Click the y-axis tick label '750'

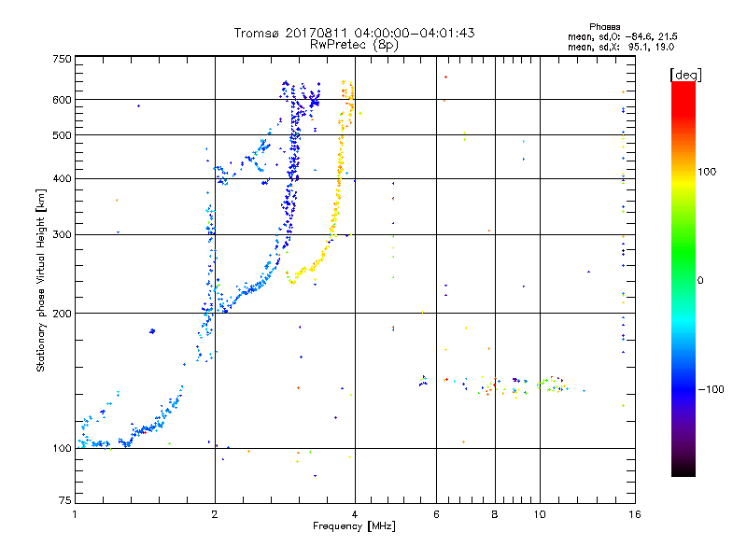point(62,59)
